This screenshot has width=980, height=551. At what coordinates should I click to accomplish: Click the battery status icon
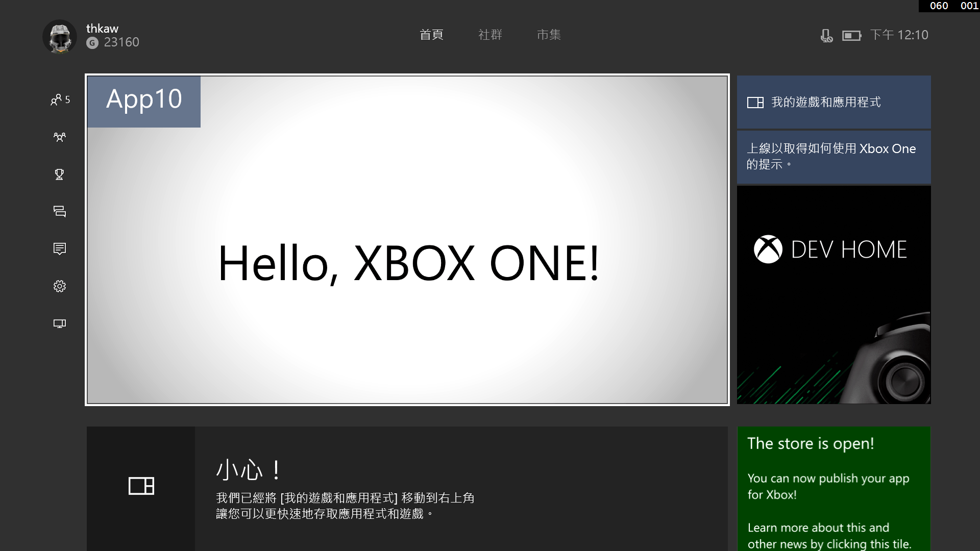tap(851, 35)
